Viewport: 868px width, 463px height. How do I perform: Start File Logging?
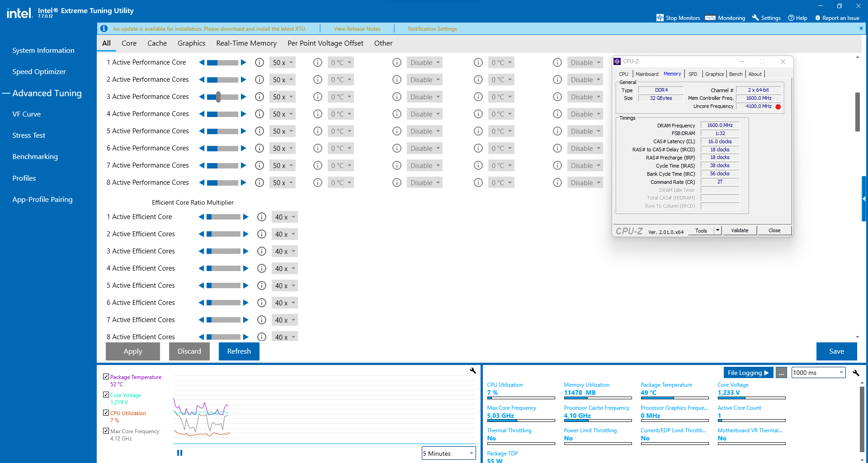click(x=748, y=373)
